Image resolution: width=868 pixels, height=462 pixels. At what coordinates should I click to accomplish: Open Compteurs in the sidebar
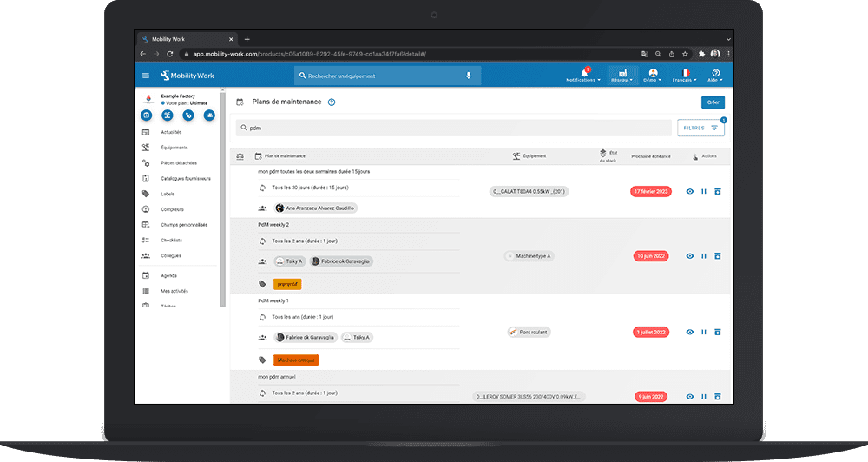point(172,210)
